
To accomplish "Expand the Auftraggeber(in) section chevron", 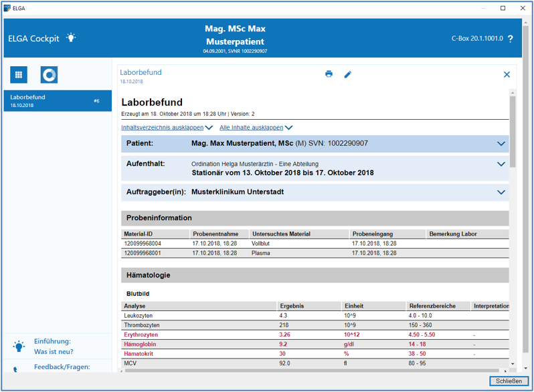I will click(x=501, y=193).
